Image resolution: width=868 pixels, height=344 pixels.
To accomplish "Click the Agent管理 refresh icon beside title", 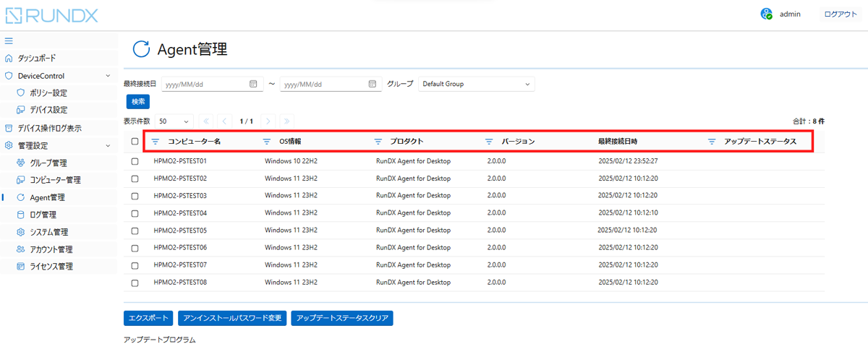I will point(142,49).
